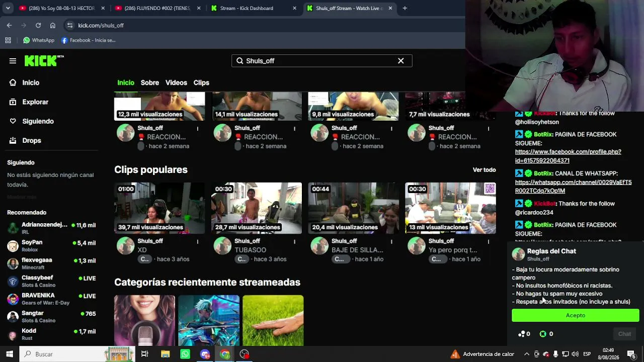Open recommended channel SoyPan
Image resolution: width=644 pixels, height=362 pixels.
pyautogui.click(x=51, y=245)
